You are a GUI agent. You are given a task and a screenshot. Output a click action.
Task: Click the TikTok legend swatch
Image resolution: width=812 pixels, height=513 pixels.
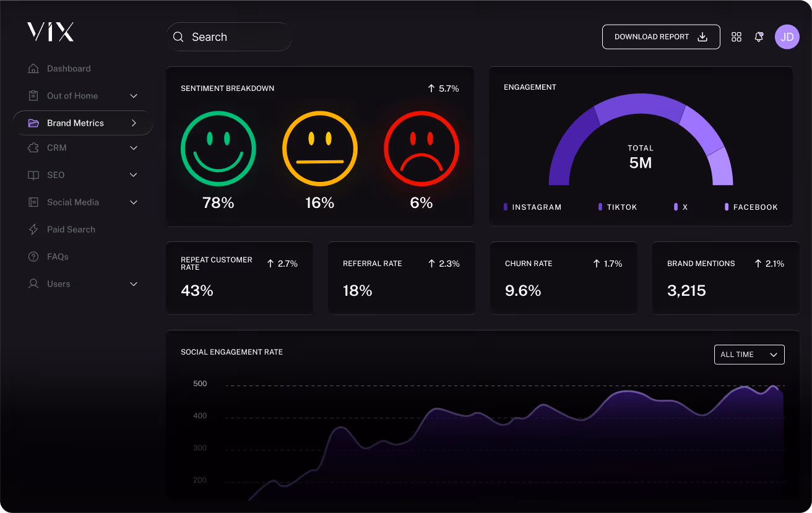click(x=600, y=207)
